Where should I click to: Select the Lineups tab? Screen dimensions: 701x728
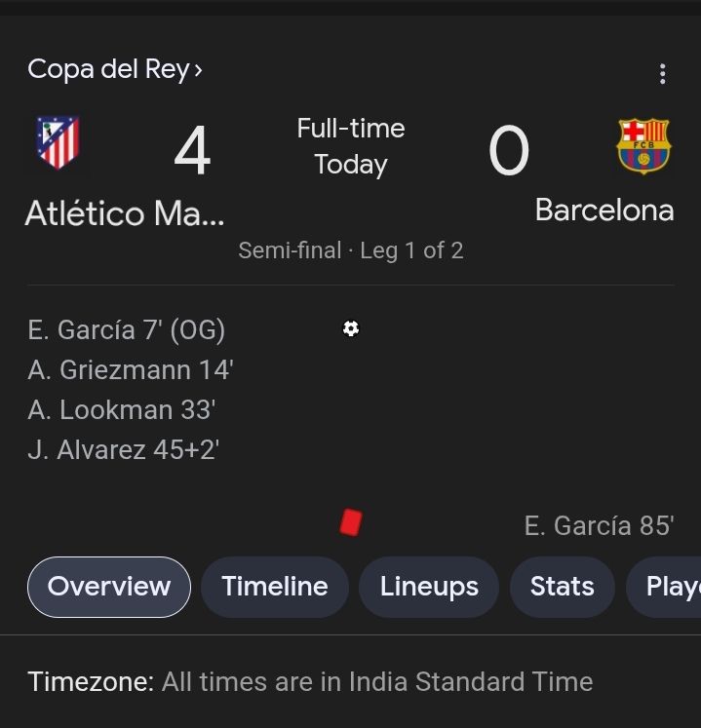(429, 587)
